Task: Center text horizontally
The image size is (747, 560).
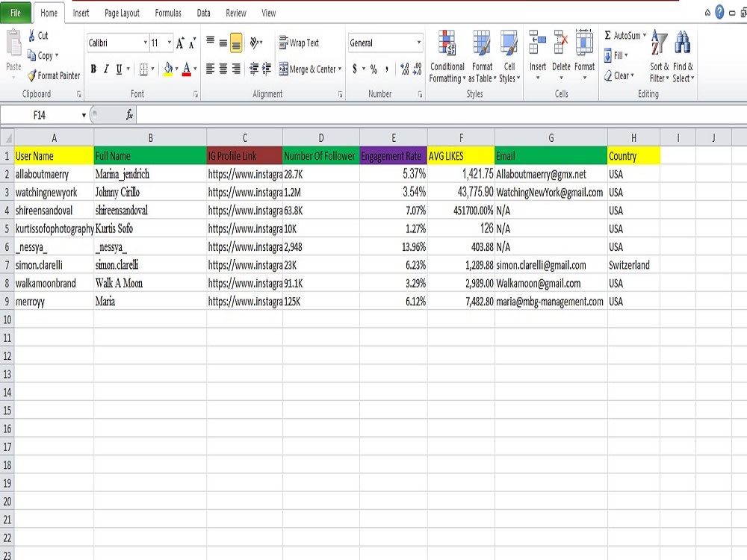Action: [x=223, y=69]
